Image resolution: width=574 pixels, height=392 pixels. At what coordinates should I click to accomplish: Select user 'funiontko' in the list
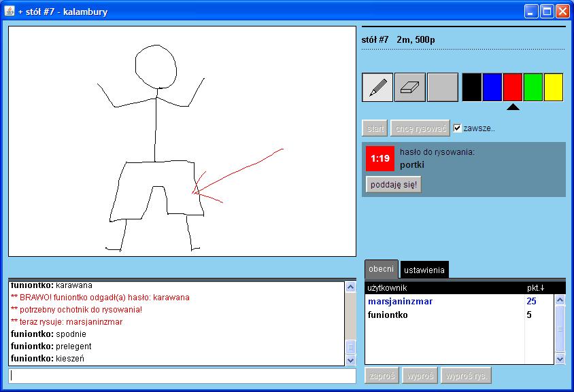point(388,315)
